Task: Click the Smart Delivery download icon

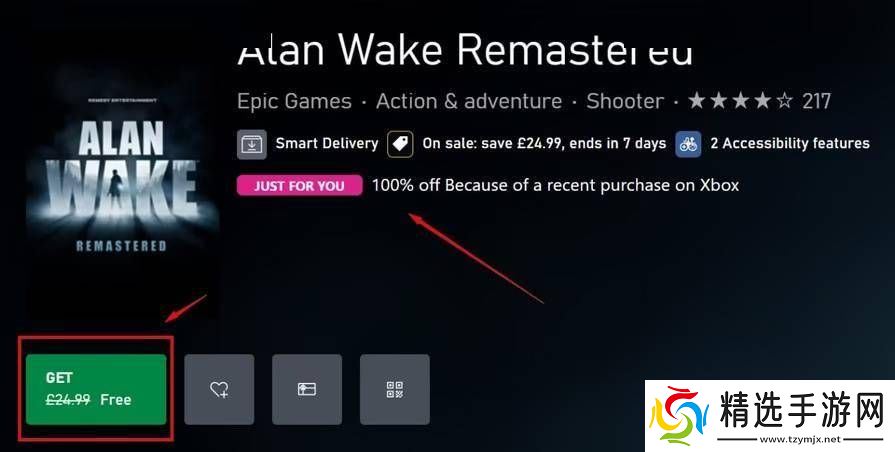Action: pyautogui.click(x=252, y=144)
